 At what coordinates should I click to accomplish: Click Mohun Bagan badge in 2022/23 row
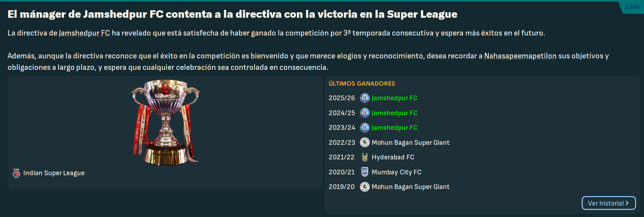tap(365, 142)
